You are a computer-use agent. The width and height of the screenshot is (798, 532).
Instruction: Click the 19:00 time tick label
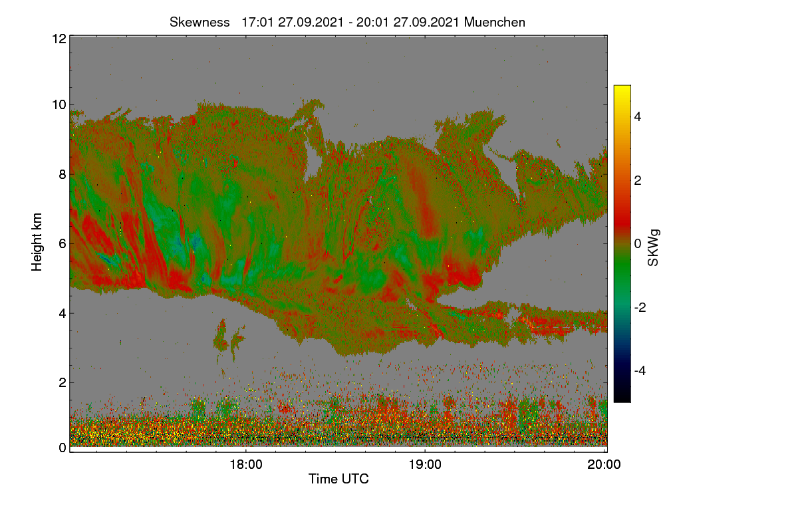tap(425, 465)
